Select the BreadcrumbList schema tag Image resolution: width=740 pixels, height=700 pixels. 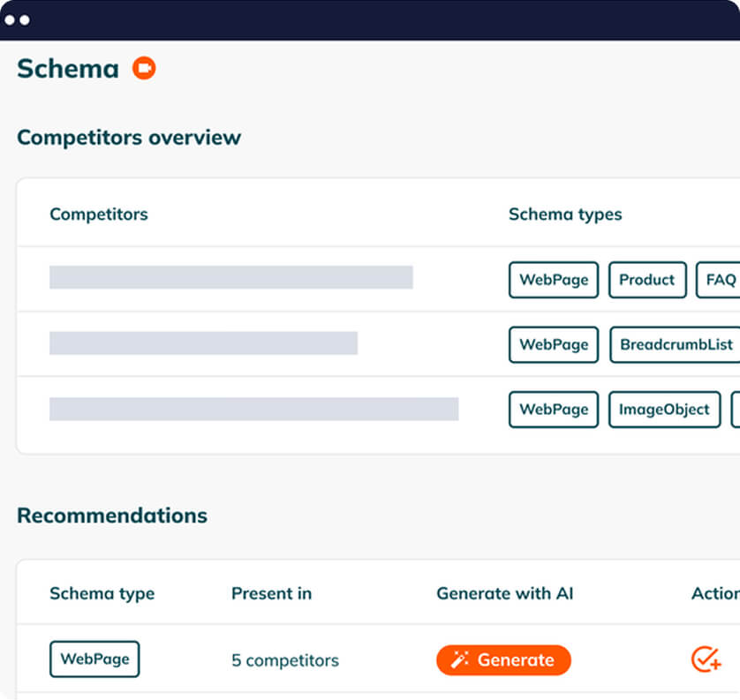(x=675, y=344)
